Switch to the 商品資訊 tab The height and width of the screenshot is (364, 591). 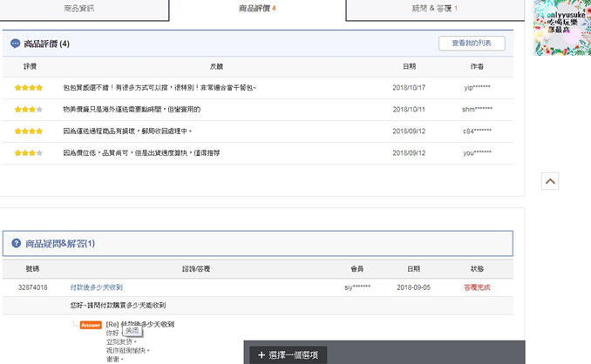(x=84, y=9)
